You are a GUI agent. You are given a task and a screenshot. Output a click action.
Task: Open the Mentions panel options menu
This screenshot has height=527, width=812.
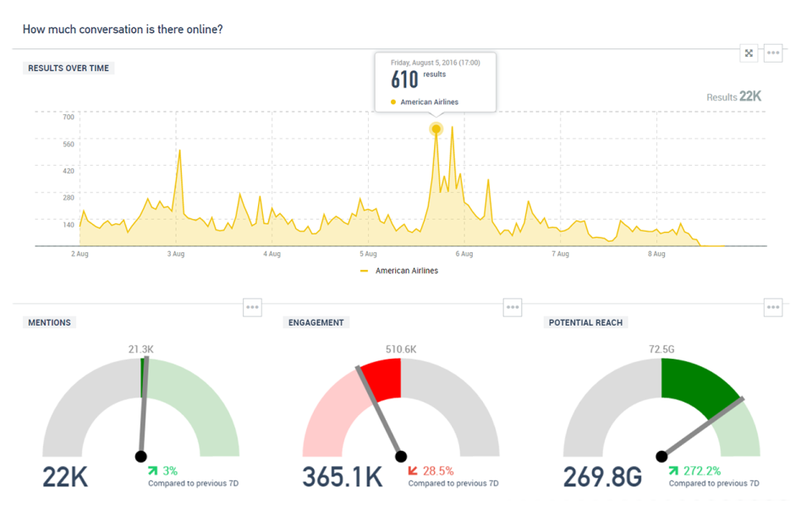[x=252, y=307]
